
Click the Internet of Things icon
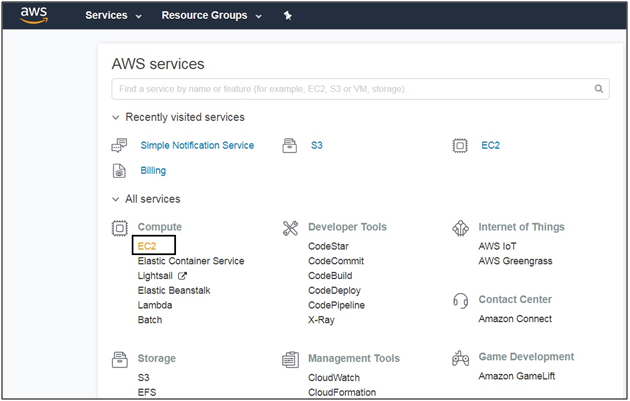pos(460,228)
